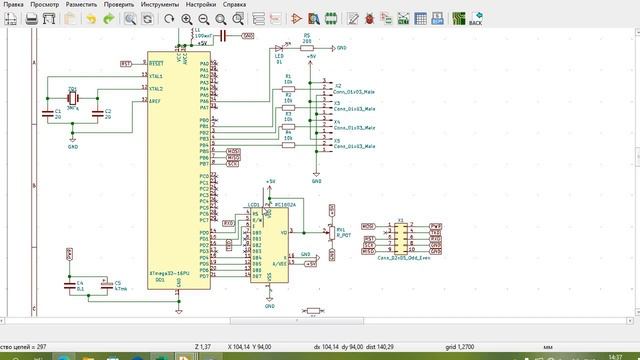Screen dimensions: 640x360
Task: Launch the footprint editor
Action: [331, 19]
